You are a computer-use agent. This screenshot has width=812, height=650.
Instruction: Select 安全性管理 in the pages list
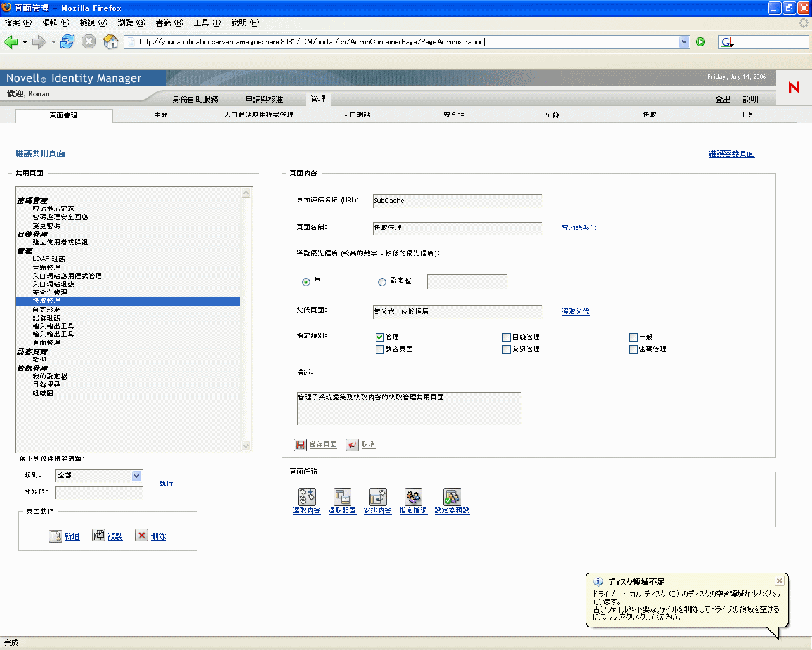(x=49, y=293)
